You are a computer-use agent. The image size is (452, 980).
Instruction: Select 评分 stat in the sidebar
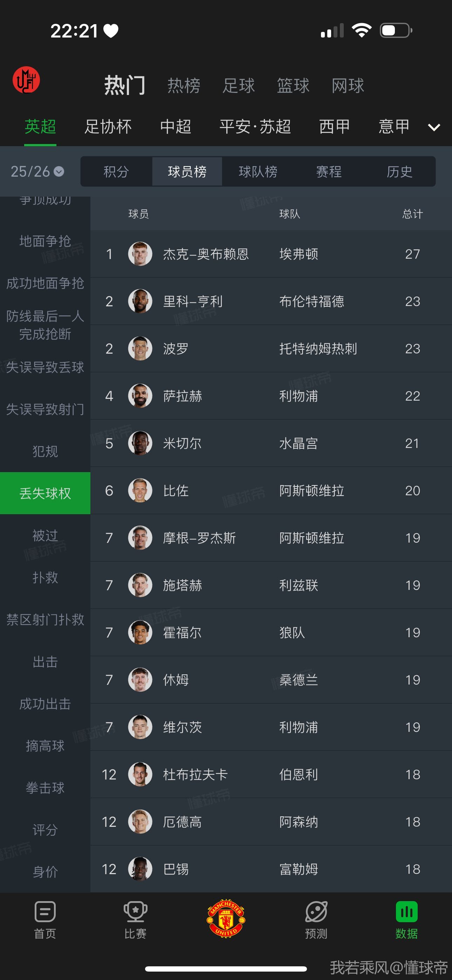click(45, 829)
